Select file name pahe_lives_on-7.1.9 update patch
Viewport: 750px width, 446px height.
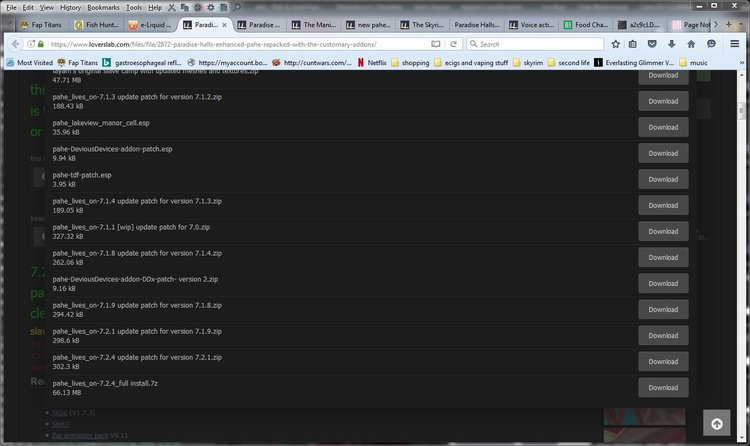coord(137,305)
